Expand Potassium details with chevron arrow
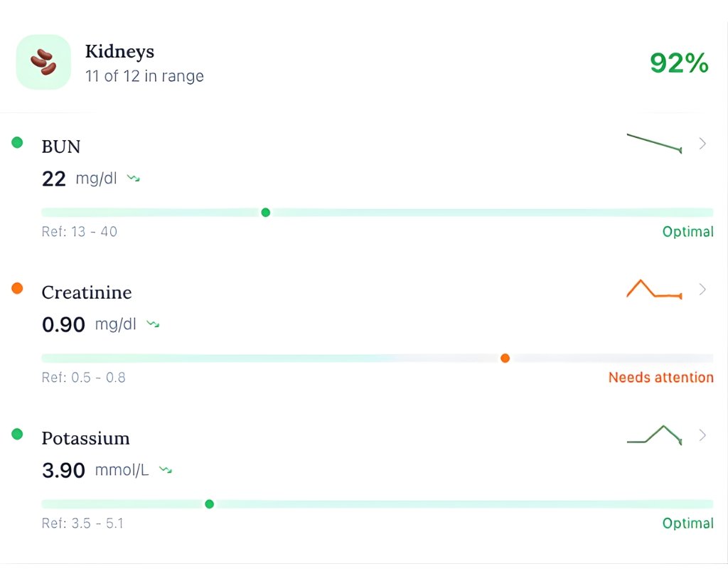Viewport: 728px width, 586px height. [x=703, y=435]
